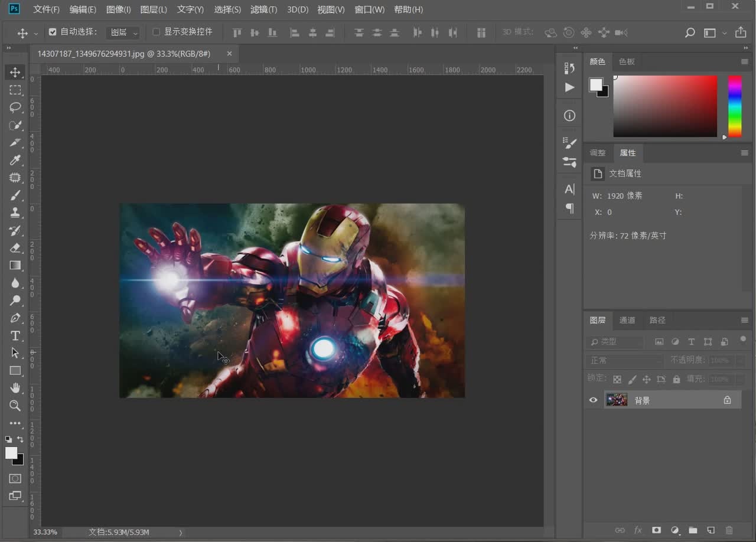Open the History panel icon
This screenshot has width=756, height=542.
(x=569, y=68)
